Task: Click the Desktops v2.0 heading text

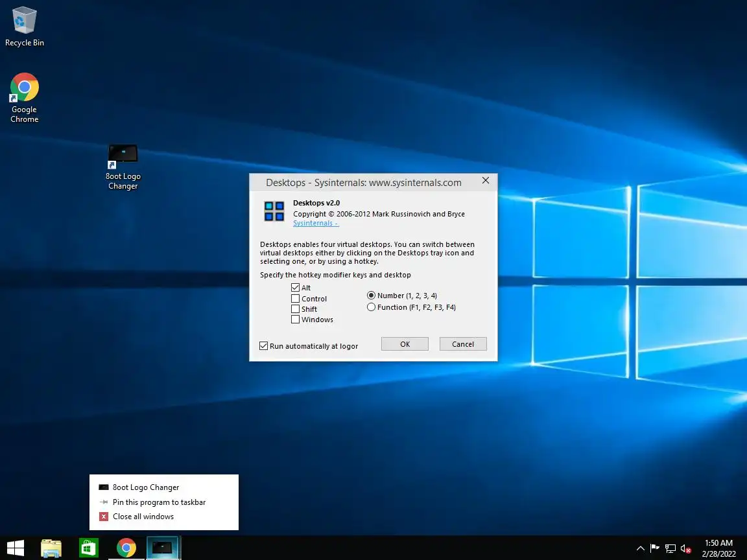Action: (x=316, y=203)
